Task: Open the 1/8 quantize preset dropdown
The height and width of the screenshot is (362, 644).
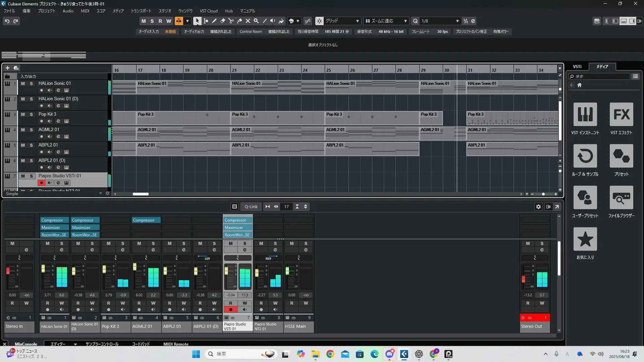Action: pos(457,21)
